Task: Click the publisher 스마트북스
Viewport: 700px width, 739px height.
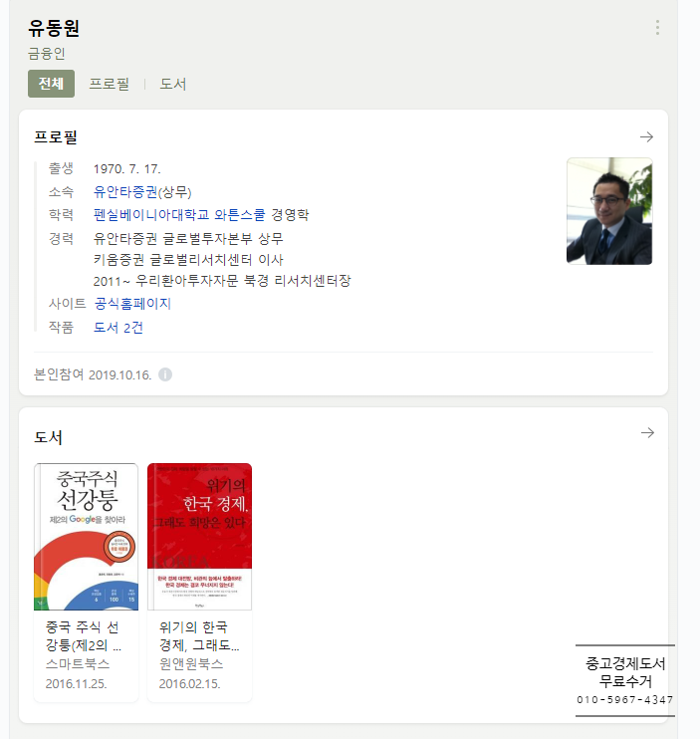Action: (x=78, y=664)
